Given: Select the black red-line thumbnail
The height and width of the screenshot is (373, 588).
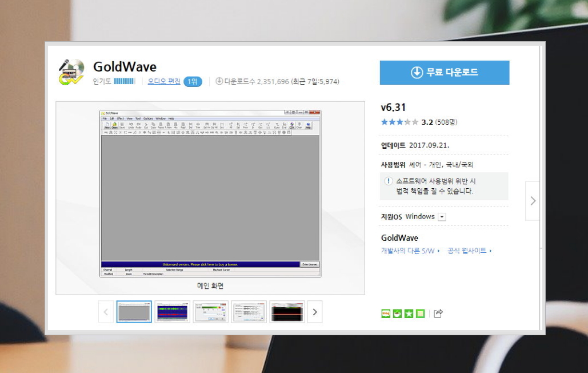Looking at the screenshot, I should pyautogui.click(x=287, y=312).
